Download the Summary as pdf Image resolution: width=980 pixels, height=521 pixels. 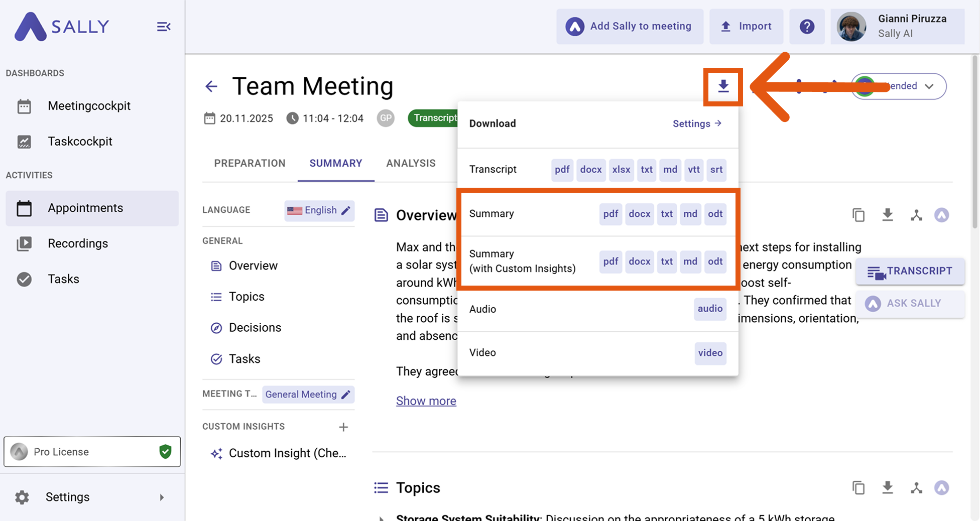[x=610, y=214]
